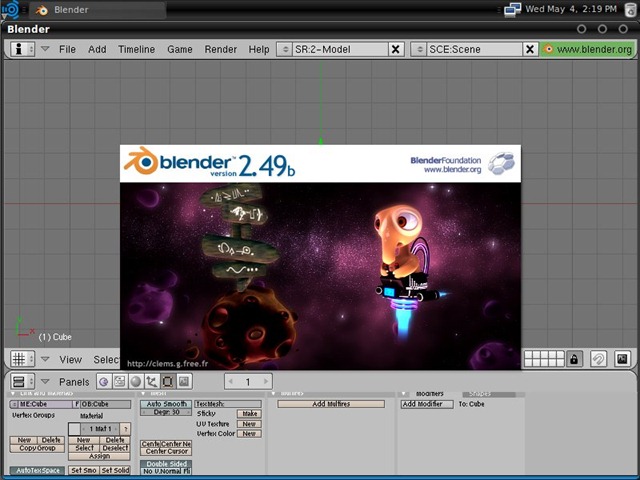
Task: Open the Buttons window type selector icon
Action: click(22, 382)
